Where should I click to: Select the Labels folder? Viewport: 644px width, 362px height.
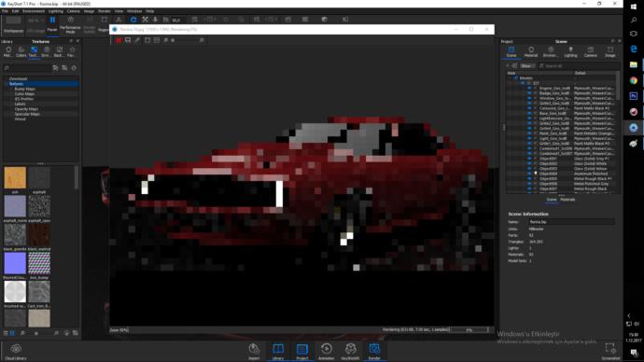pos(21,104)
